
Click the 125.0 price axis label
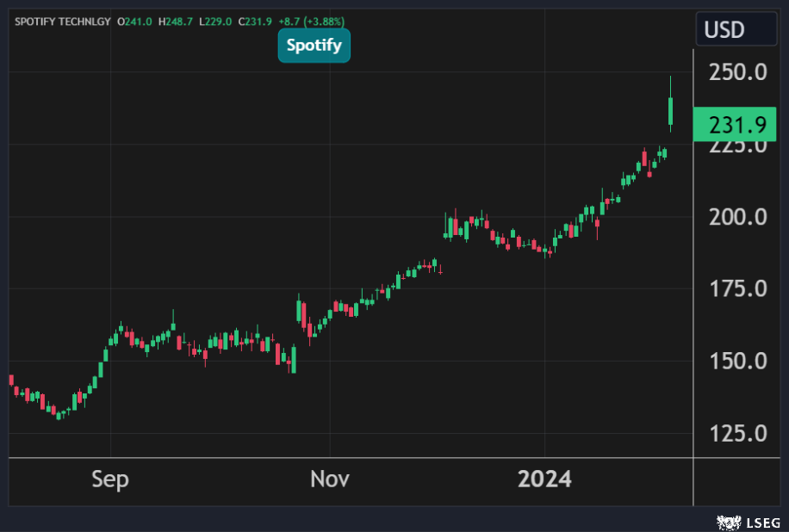[x=736, y=433]
